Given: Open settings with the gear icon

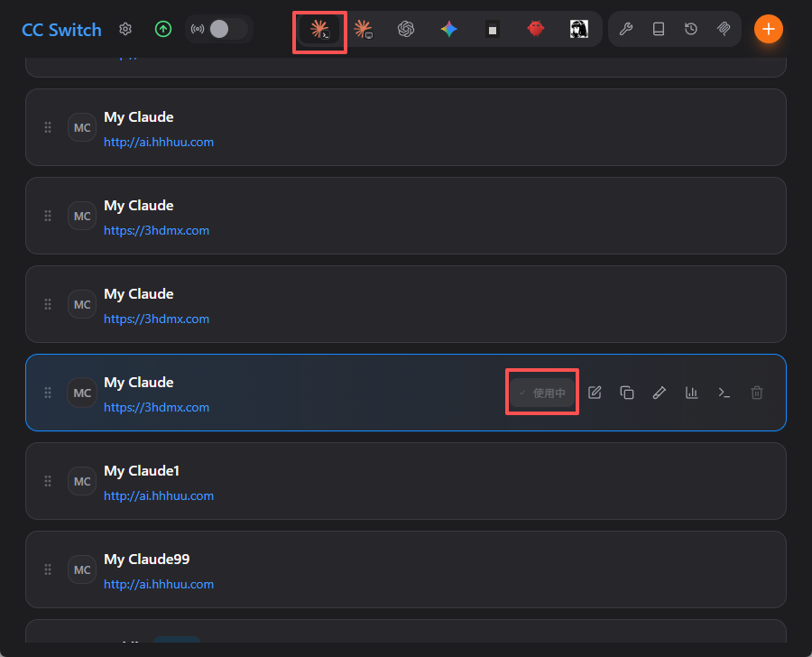Looking at the screenshot, I should [125, 29].
